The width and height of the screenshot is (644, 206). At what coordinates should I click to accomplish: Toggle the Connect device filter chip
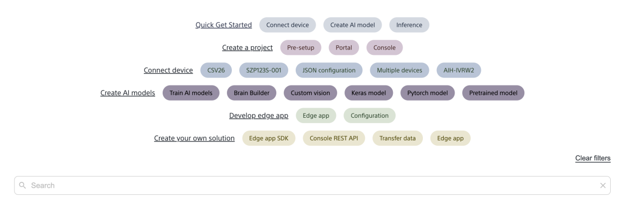(288, 25)
